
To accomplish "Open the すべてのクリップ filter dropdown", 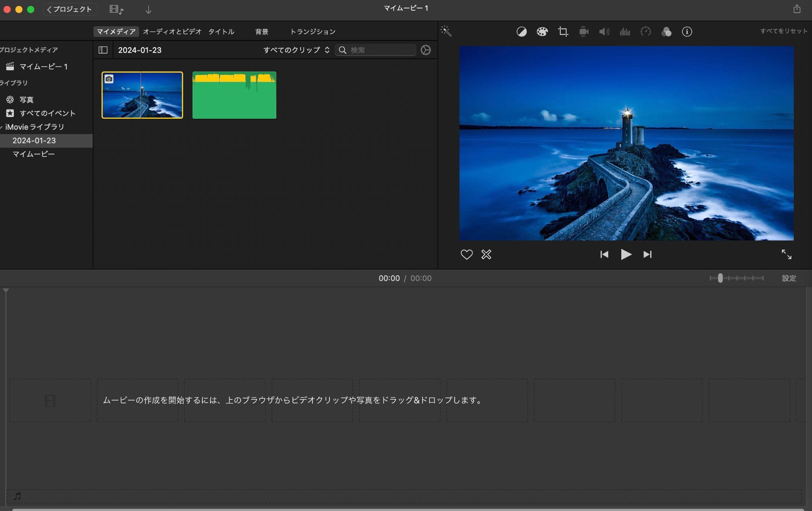I will (x=296, y=50).
